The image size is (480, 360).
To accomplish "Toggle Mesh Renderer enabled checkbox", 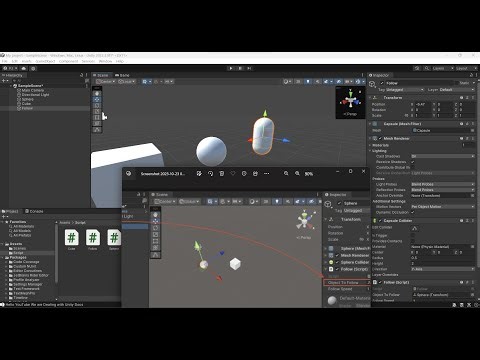I will click(380, 138).
